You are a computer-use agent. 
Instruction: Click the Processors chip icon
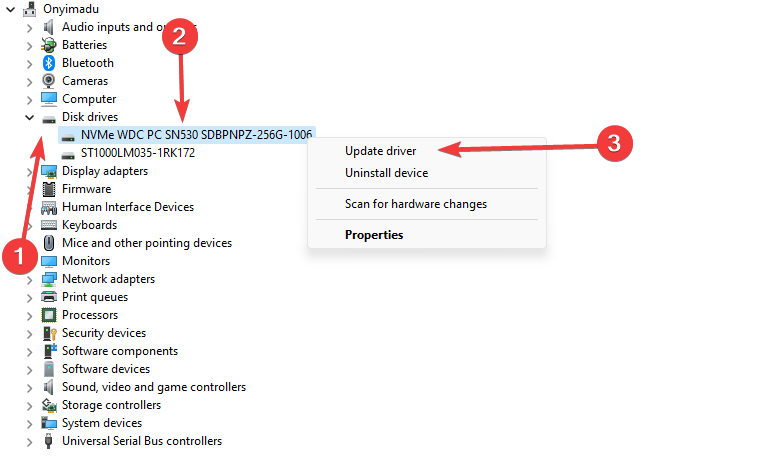tap(48, 315)
